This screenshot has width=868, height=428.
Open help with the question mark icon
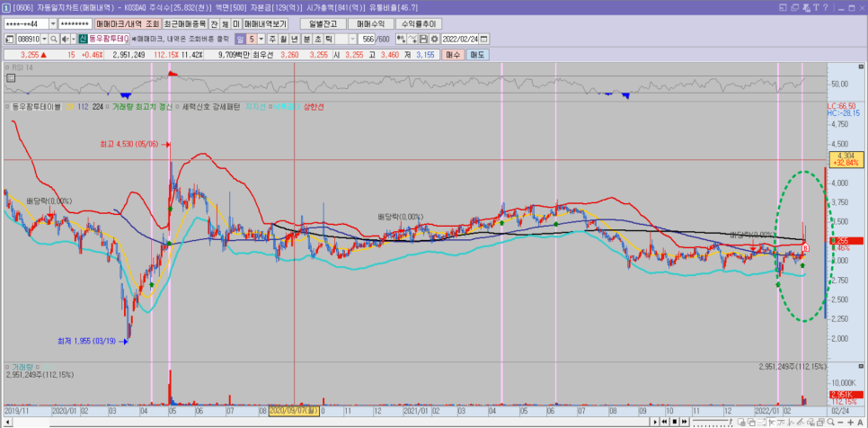click(826, 7)
